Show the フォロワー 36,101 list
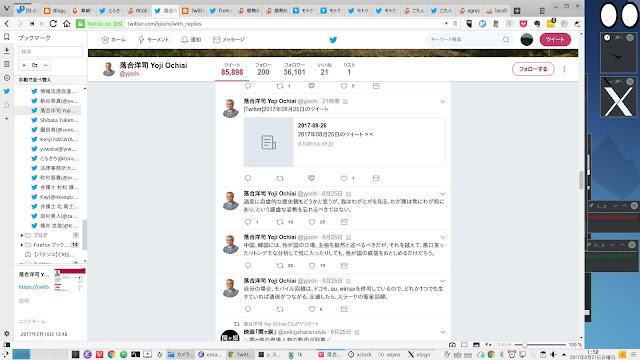 tap(294, 69)
